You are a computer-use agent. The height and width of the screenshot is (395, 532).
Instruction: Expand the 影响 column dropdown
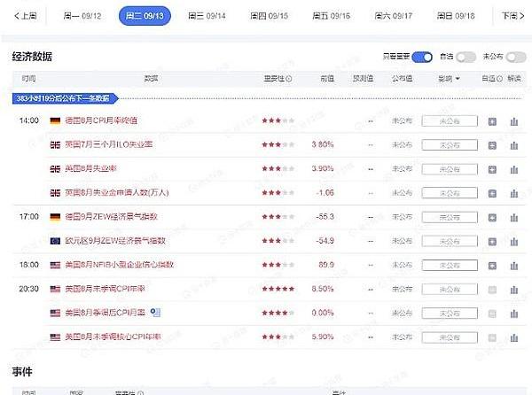448,78
